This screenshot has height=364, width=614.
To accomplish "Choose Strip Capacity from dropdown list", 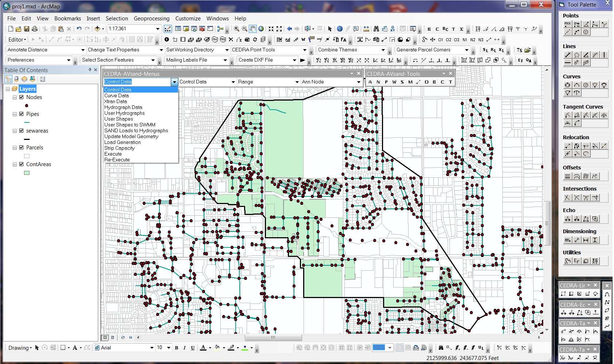I will [119, 148].
